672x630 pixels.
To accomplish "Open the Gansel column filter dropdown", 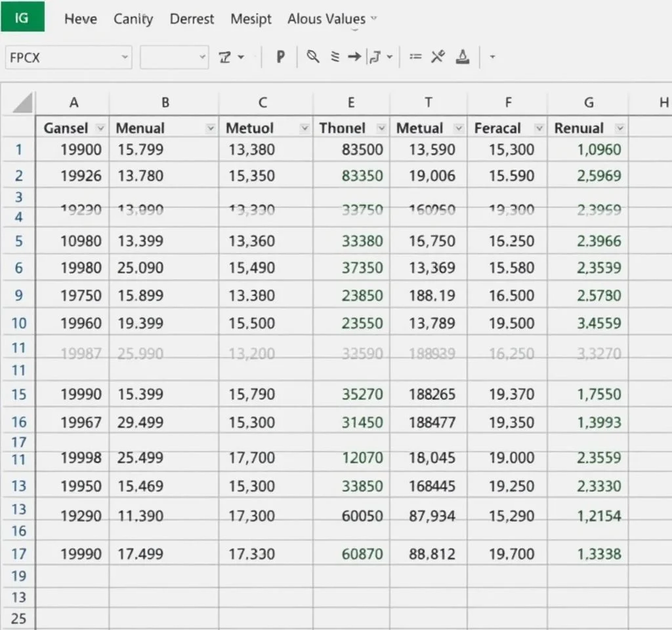I will [100, 128].
